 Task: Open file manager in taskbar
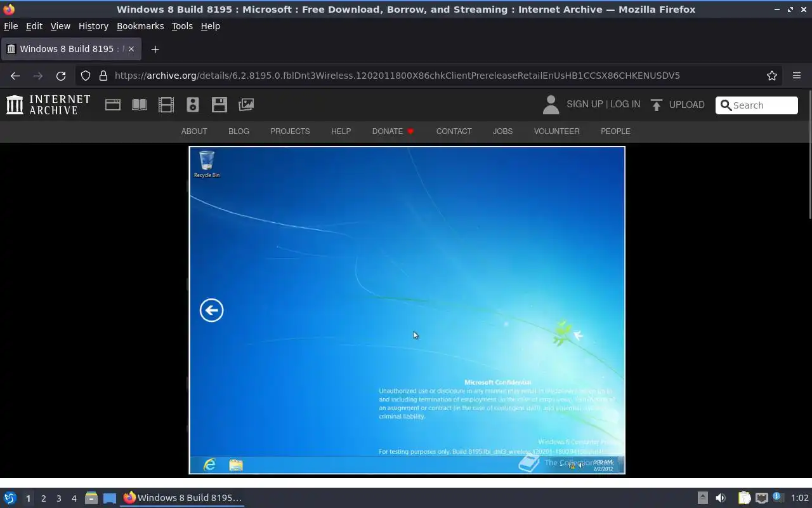click(x=91, y=498)
